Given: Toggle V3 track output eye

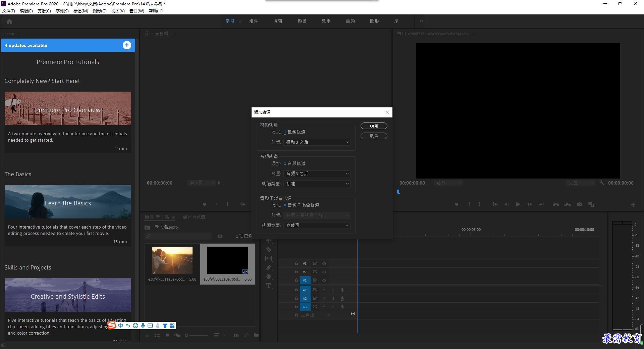Looking at the screenshot, I should click(324, 263).
